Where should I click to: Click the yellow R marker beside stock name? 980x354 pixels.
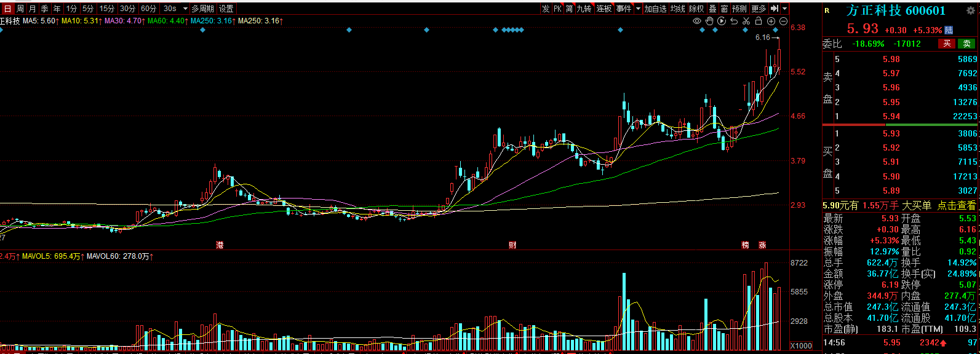pos(827,11)
